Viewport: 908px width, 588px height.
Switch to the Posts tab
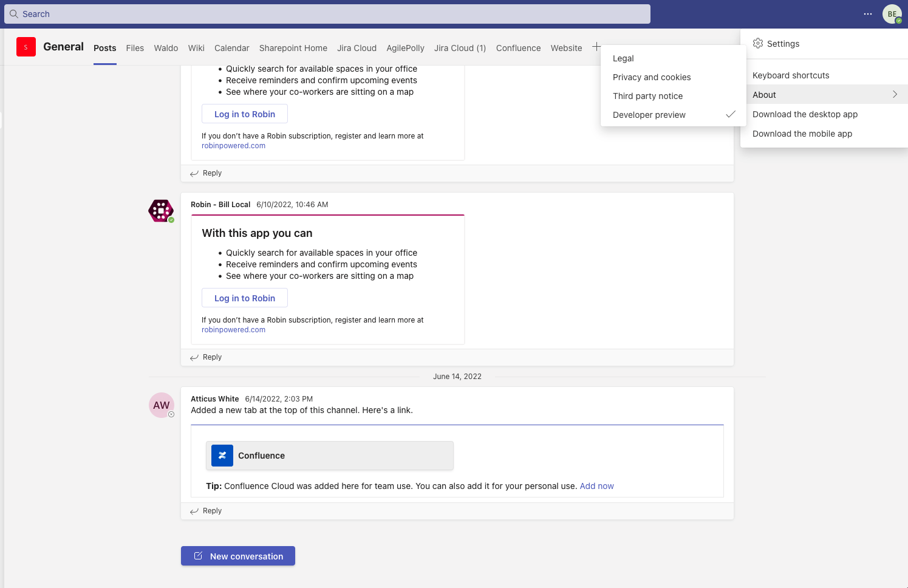(104, 48)
